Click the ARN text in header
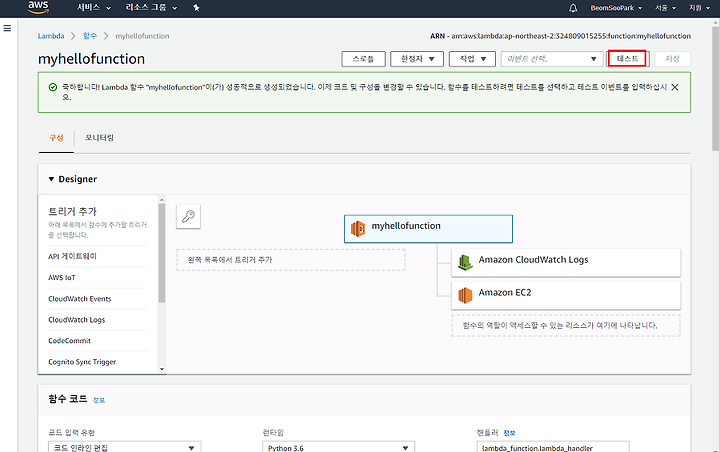 pos(560,36)
